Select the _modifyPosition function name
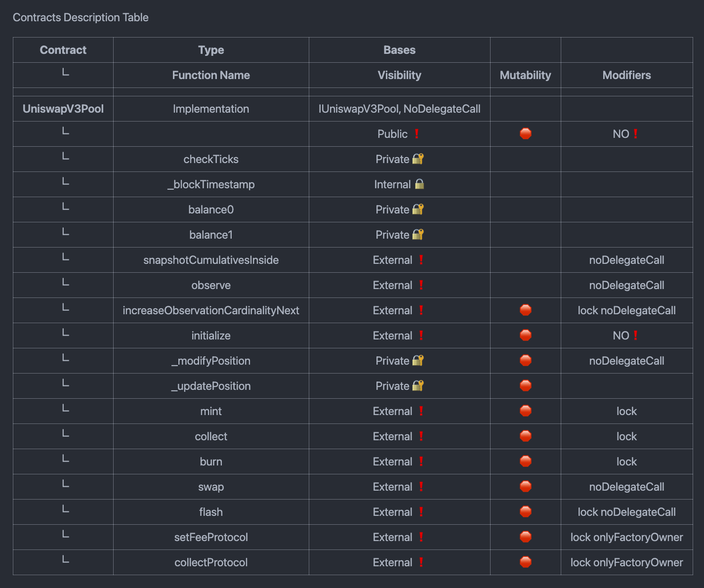The height and width of the screenshot is (588, 704). click(211, 361)
